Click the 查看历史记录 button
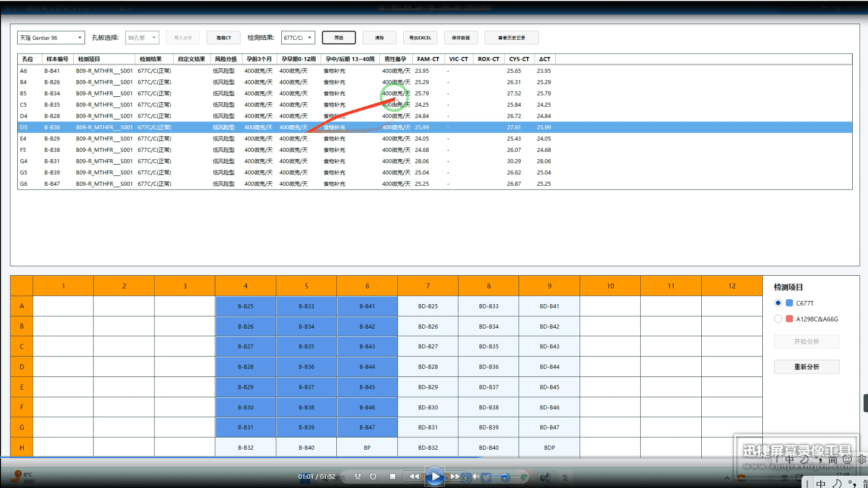 coord(511,38)
